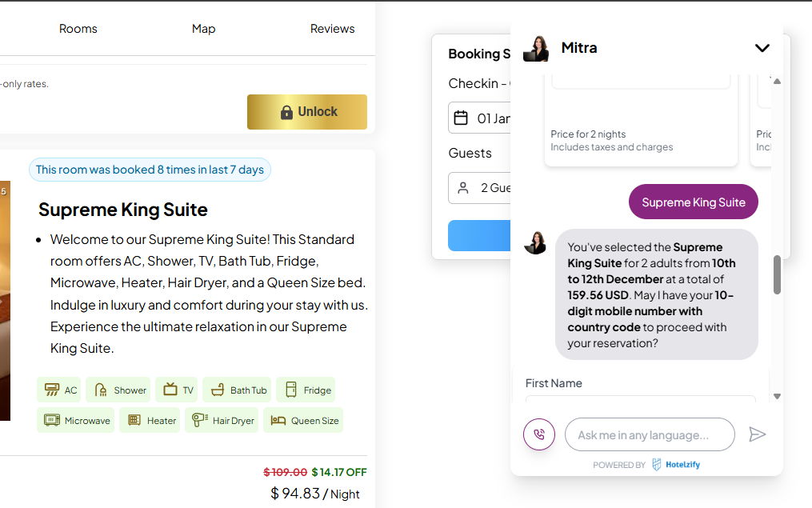Click the Hotelzify logo link

[x=676, y=465]
